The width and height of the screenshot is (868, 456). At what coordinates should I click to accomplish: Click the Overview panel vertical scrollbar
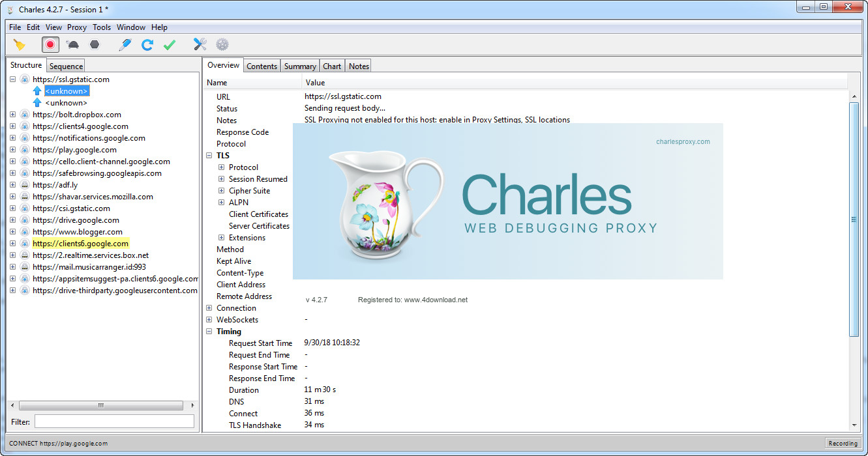click(854, 220)
